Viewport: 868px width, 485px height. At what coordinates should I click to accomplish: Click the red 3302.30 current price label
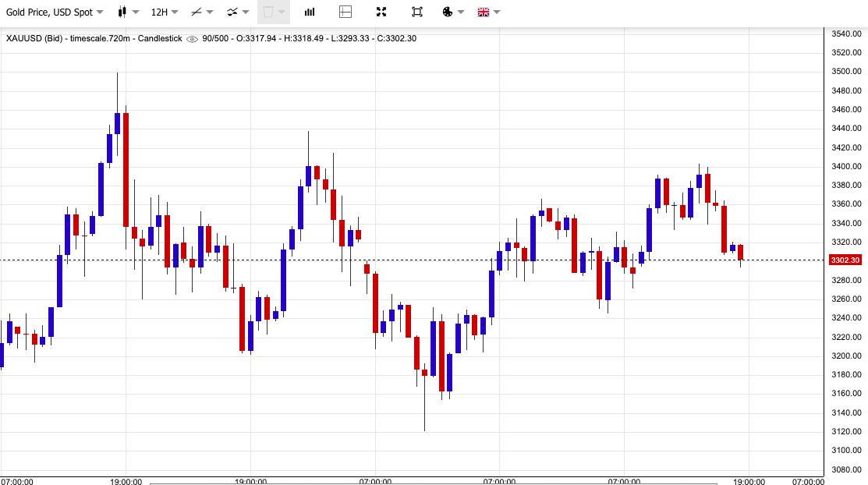[845, 260]
